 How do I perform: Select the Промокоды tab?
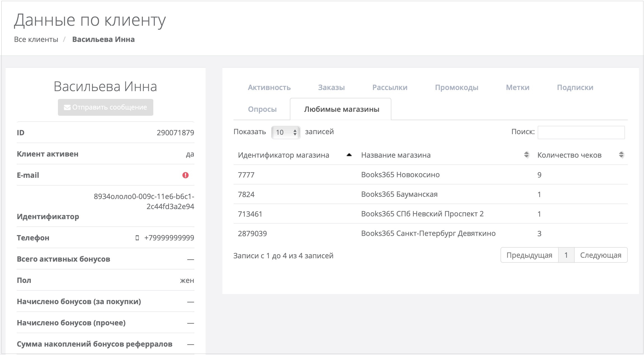tap(457, 87)
